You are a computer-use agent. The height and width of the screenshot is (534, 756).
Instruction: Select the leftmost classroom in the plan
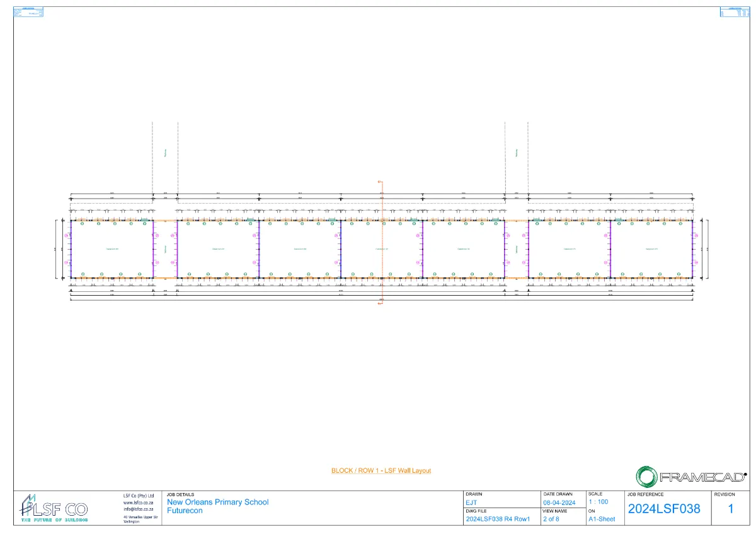click(x=112, y=249)
